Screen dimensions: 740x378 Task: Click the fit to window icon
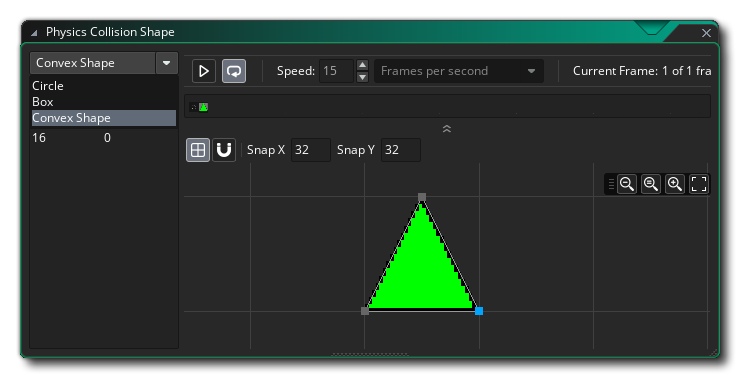click(x=699, y=184)
